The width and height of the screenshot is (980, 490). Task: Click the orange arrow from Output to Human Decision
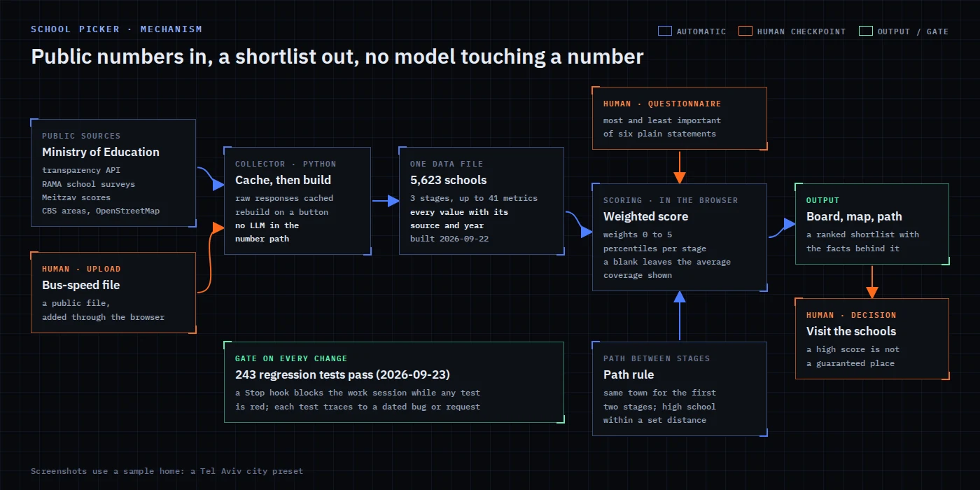coord(872,281)
